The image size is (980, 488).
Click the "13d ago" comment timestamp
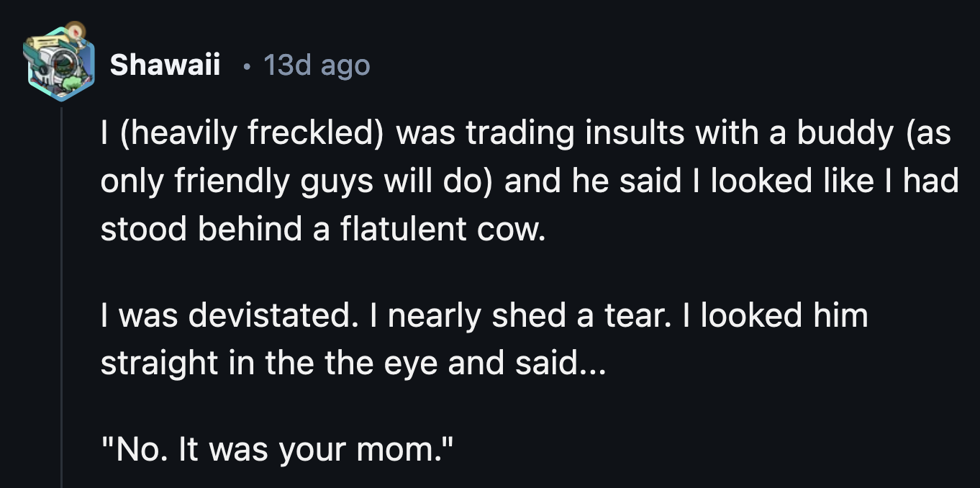(x=317, y=65)
